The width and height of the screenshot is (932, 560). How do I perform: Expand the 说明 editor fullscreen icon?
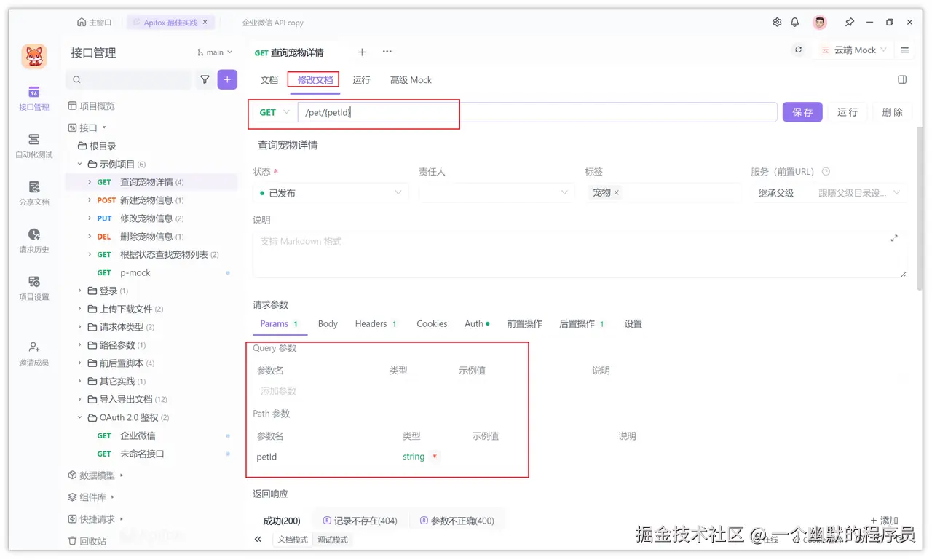[x=894, y=238]
